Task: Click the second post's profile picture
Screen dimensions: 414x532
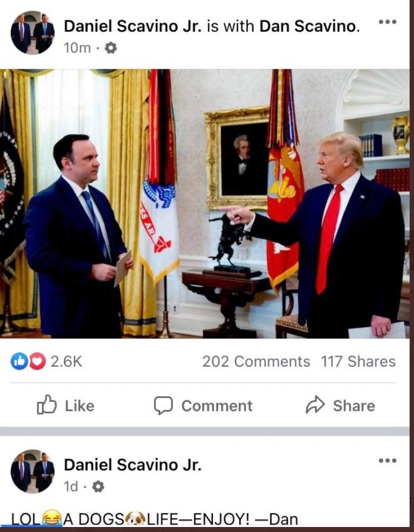Action: tap(33, 471)
